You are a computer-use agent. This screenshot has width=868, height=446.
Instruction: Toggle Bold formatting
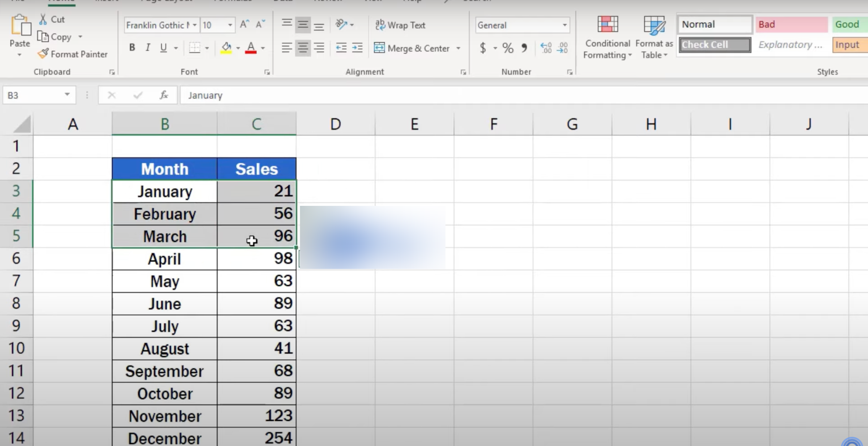(132, 48)
